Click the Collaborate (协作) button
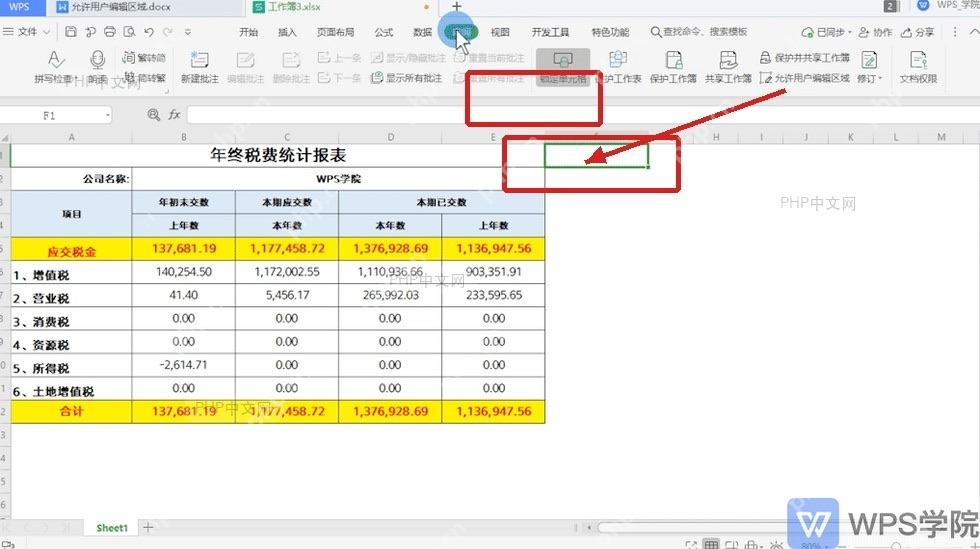Viewport: 980px width, 549px height. (875, 32)
